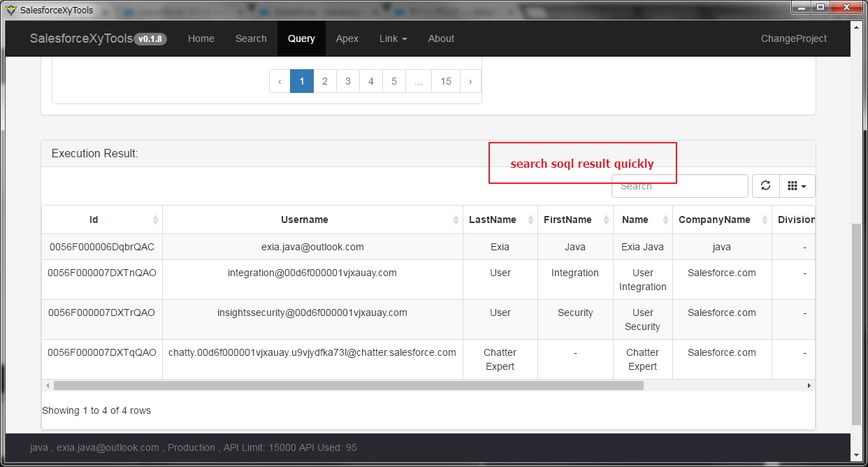Click username integration@00d6f000001vjxauay.com

coord(312,273)
